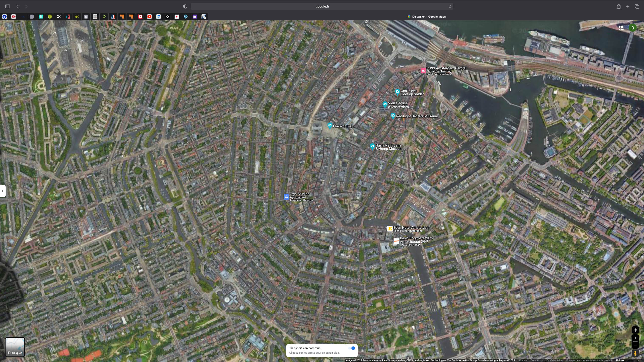Open the gray number 1 pinned tab
The height and width of the screenshot is (362, 644).
click(x=32, y=17)
